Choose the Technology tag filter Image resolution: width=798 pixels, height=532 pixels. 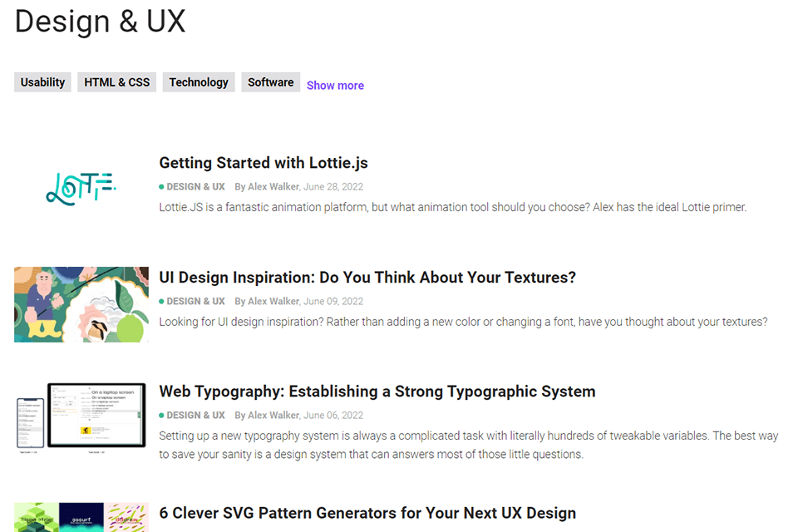click(199, 82)
